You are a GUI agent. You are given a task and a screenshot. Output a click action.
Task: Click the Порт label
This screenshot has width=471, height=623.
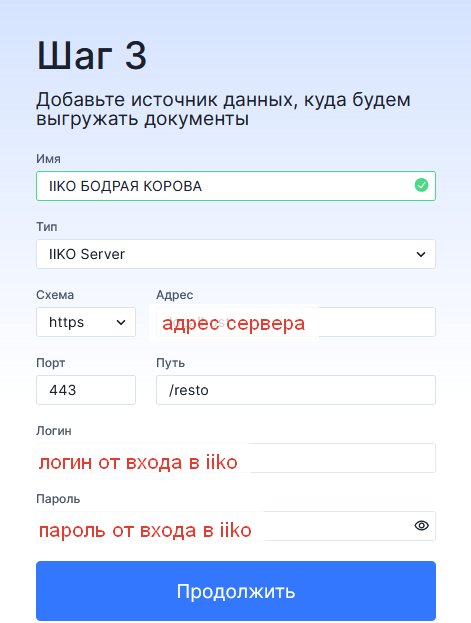[x=50, y=363]
